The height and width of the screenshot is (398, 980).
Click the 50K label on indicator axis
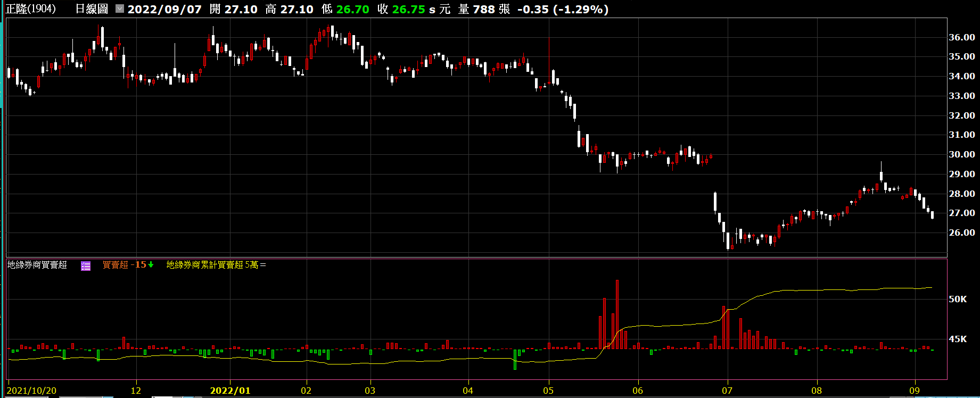[958, 299]
